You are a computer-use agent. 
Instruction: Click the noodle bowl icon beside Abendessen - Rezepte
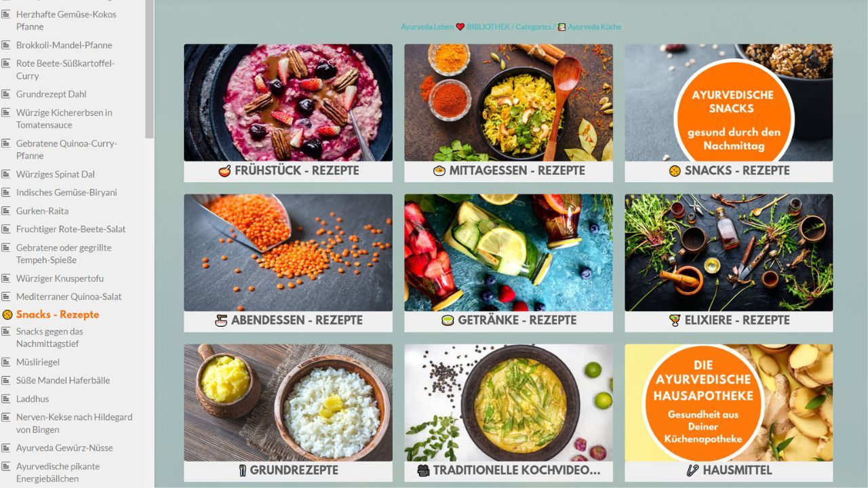221,321
